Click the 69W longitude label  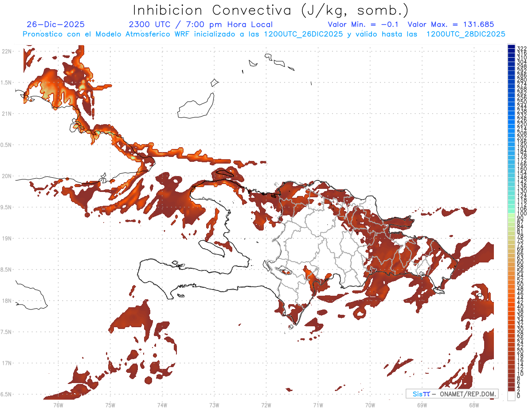point(422,405)
